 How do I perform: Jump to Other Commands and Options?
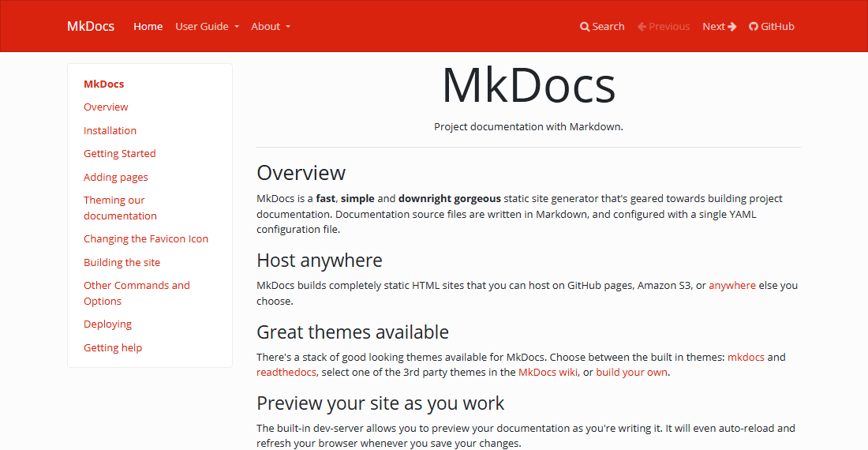coord(137,293)
